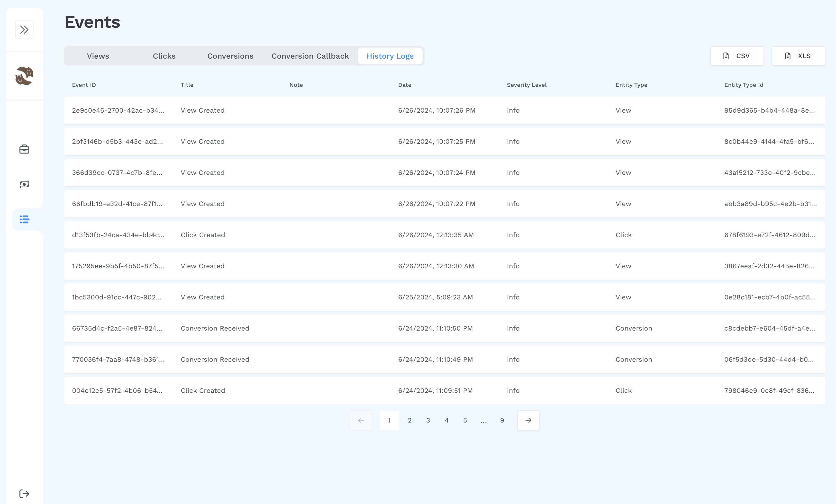This screenshot has height=504, width=836.
Task: Open the money exchange sidebar icon
Action: 24,185
